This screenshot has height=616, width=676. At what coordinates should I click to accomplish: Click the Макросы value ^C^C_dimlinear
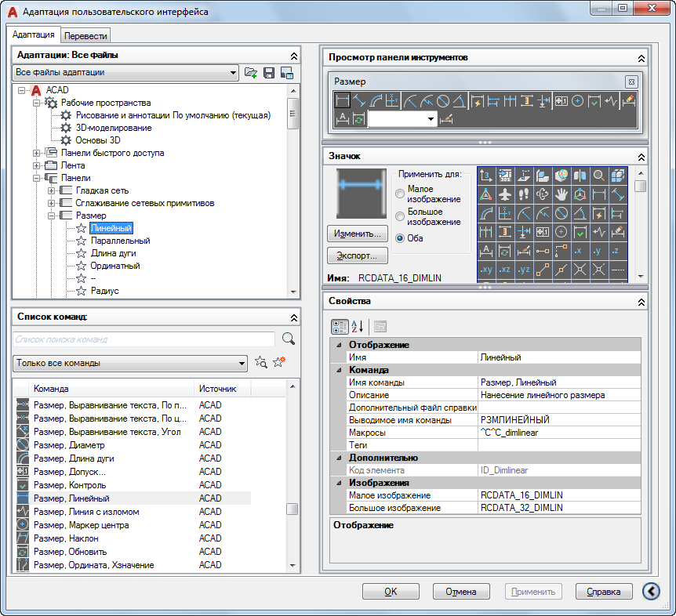click(559, 433)
